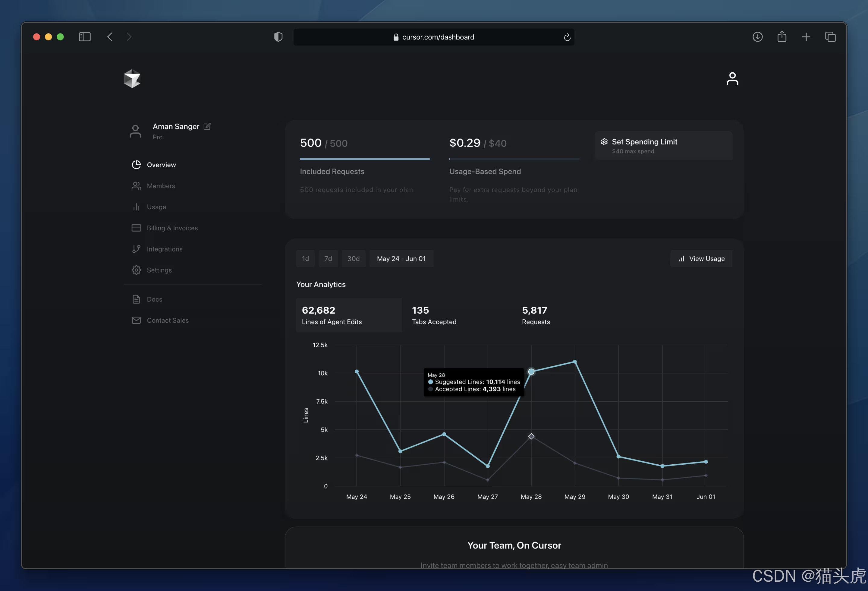
Task: Select the 30d time range
Action: 353,258
